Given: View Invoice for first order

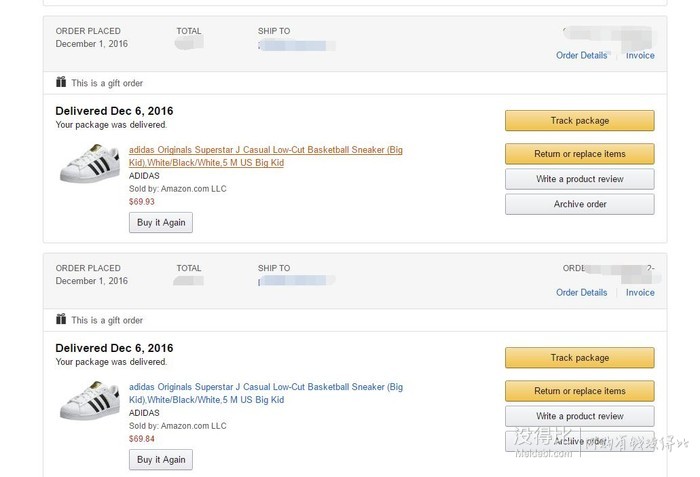Looking at the screenshot, I should pyautogui.click(x=640, y=55).
